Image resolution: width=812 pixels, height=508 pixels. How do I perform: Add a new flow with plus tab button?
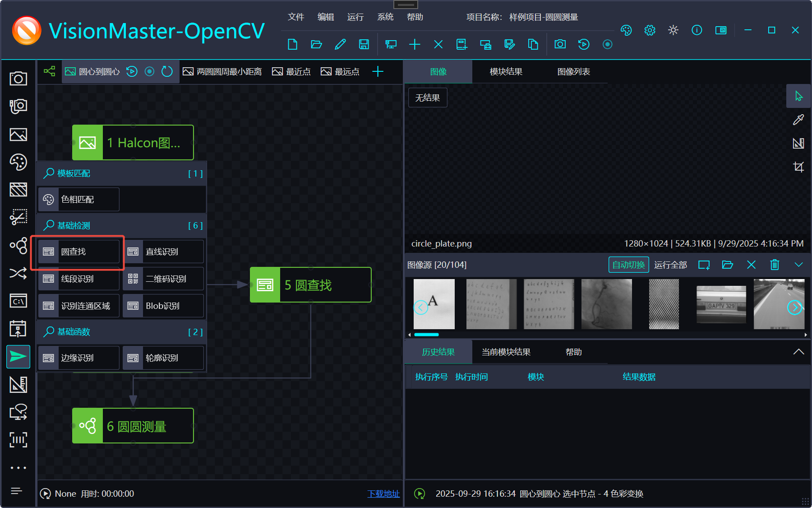[x=378, y=71]
